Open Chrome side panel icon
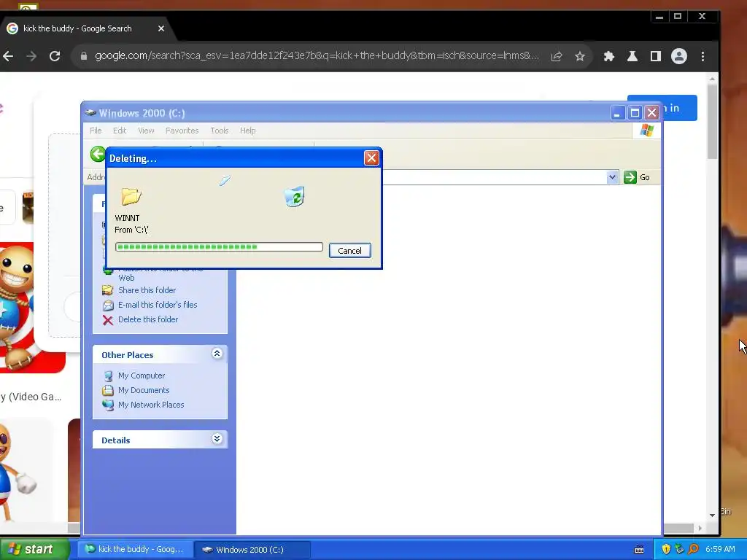The height and width of the screenshot is (560, 747). pos(656,56)
